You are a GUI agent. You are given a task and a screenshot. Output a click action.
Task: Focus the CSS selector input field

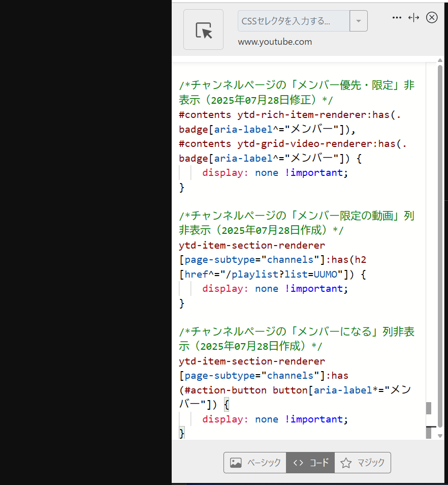(x=294, y=21)
